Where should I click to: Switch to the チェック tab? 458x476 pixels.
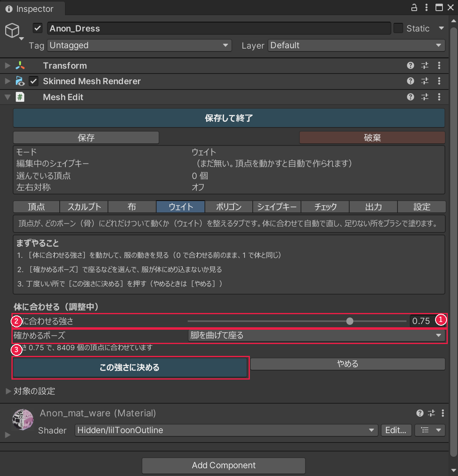click(x=325, y=207)
